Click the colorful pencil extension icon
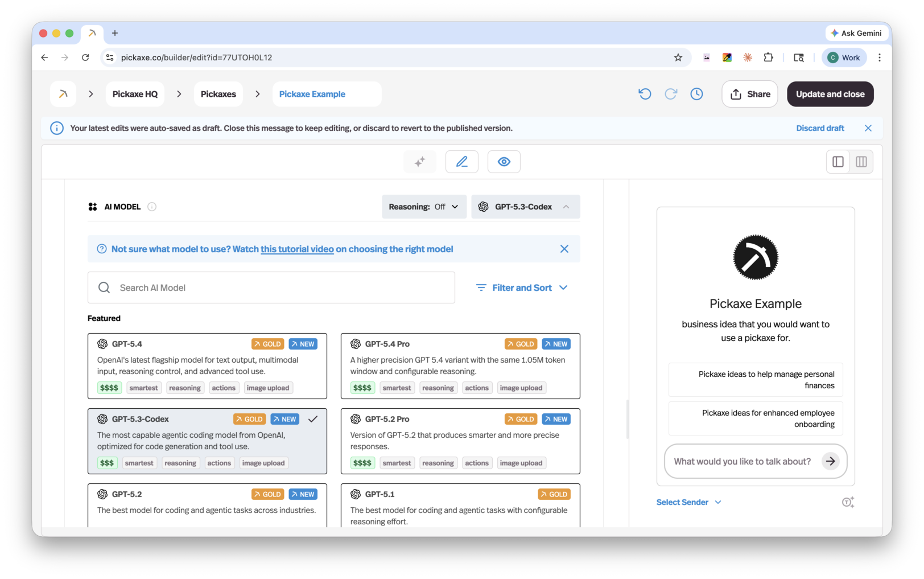This screenshot has width=924, height=579. click(727, 58)
